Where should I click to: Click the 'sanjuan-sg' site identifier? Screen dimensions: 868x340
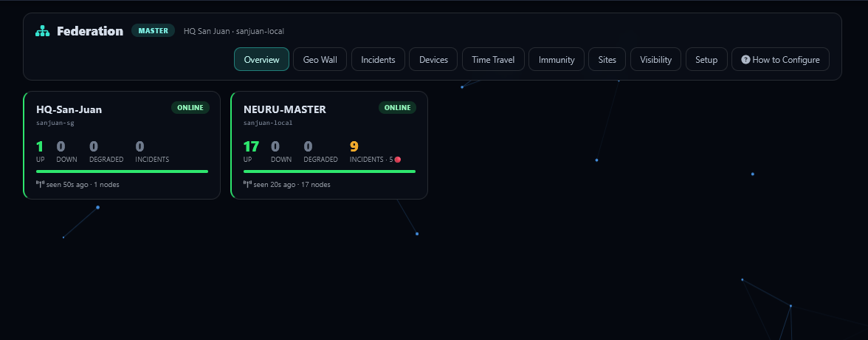[55, 123]
